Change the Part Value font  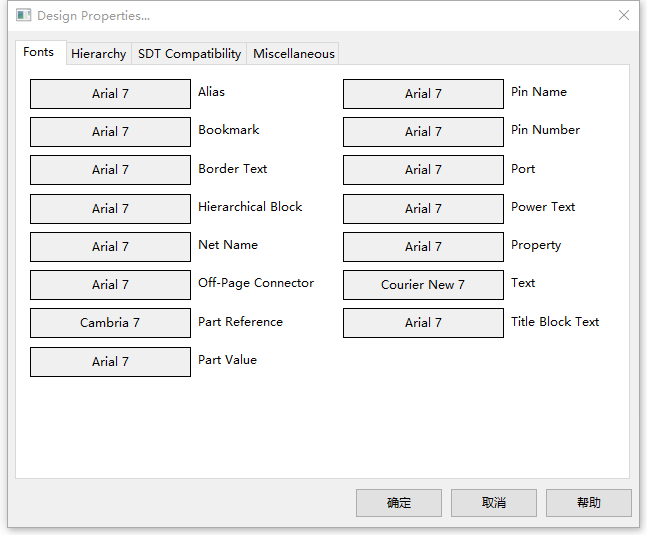(x=110, y=362)
